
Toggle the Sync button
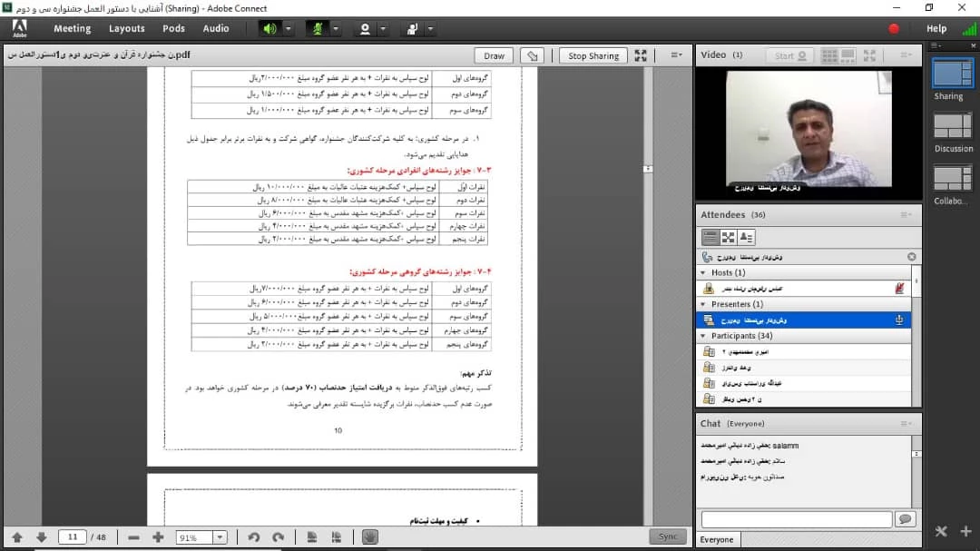point(668,536)
